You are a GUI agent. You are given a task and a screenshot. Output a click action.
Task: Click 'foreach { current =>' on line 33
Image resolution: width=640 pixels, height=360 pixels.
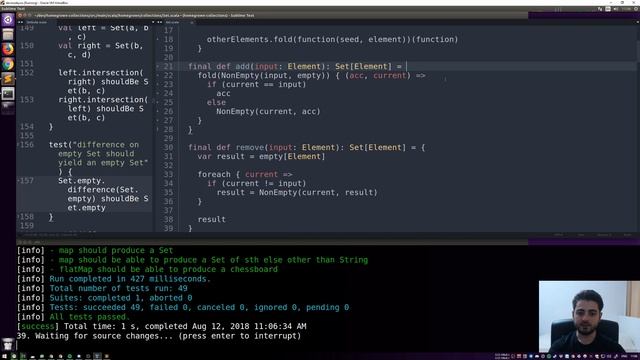(x=244, y=174)
